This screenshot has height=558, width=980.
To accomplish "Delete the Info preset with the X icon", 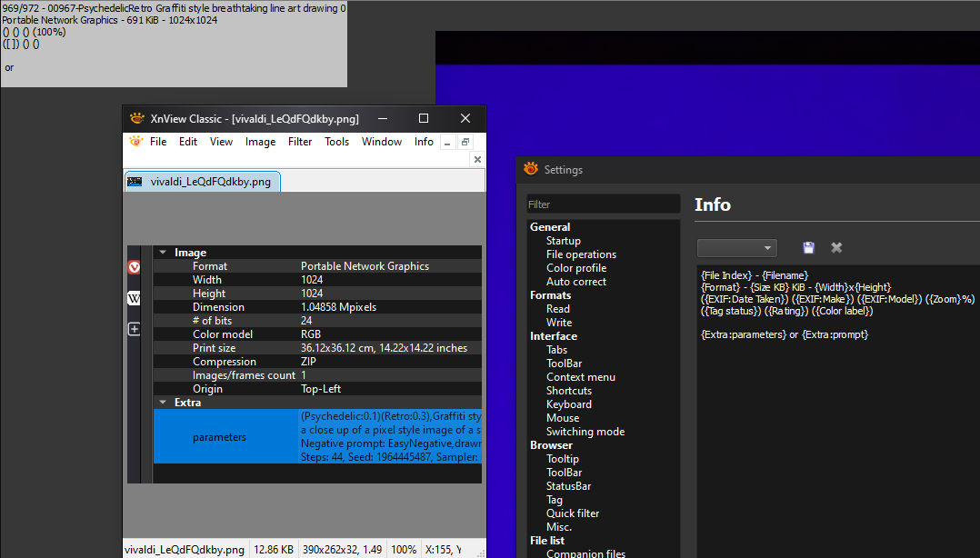I will coord(836,248).
